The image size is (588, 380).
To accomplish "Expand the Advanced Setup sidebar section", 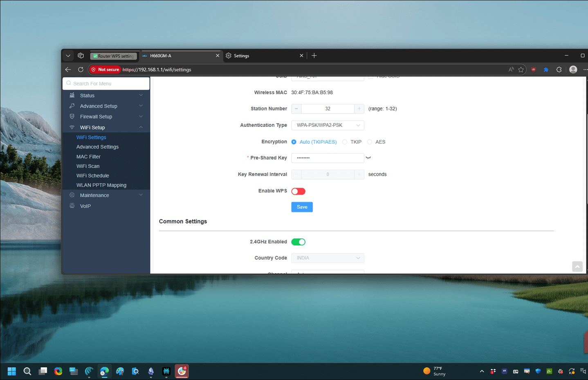I will click(106, 106).
